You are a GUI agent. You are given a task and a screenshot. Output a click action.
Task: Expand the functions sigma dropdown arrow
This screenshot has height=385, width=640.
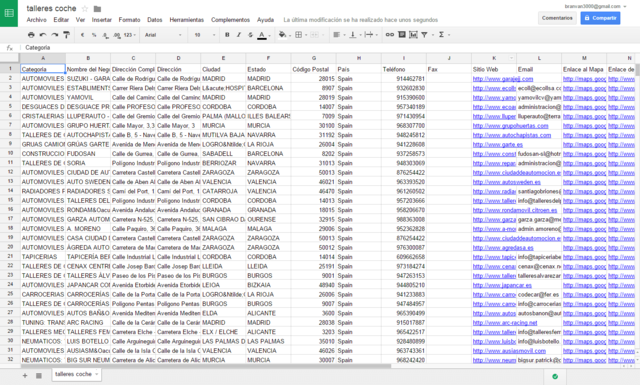point(449,35)
